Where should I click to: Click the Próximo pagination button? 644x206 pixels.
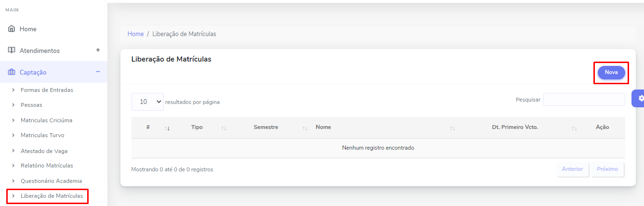pyautogui.click(x=608, y=169)
